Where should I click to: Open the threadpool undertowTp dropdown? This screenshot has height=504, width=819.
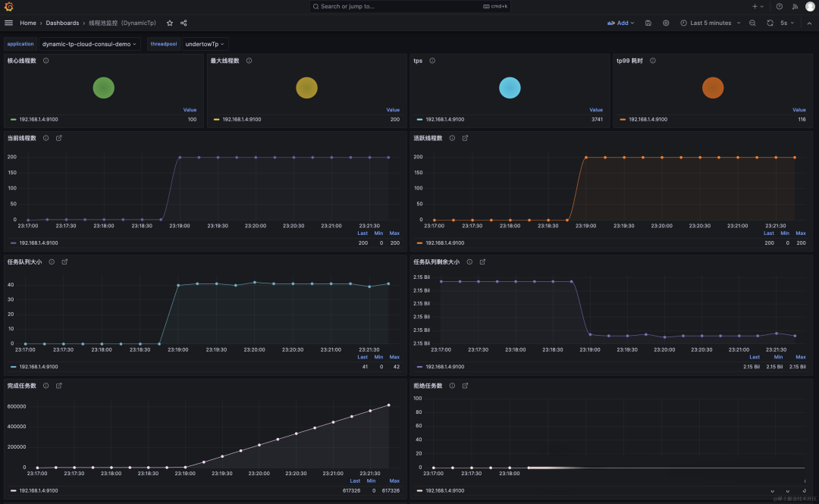tap(205, 44)
